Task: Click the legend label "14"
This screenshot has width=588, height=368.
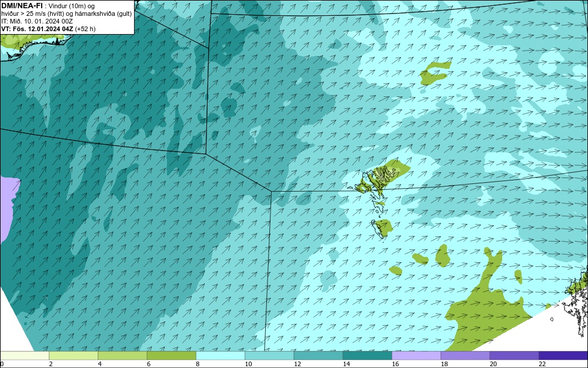Action: point(346,364)
